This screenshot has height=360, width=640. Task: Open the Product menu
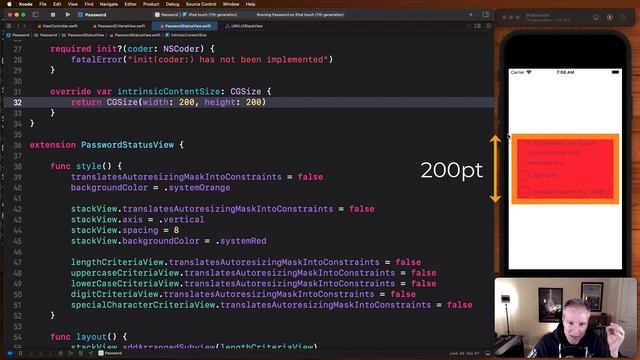151,4
